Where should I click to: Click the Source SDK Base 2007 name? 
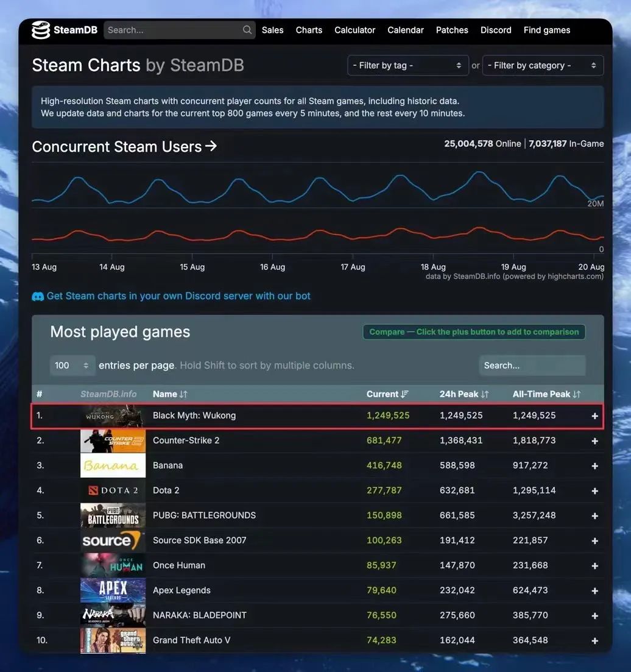point(199,540)
